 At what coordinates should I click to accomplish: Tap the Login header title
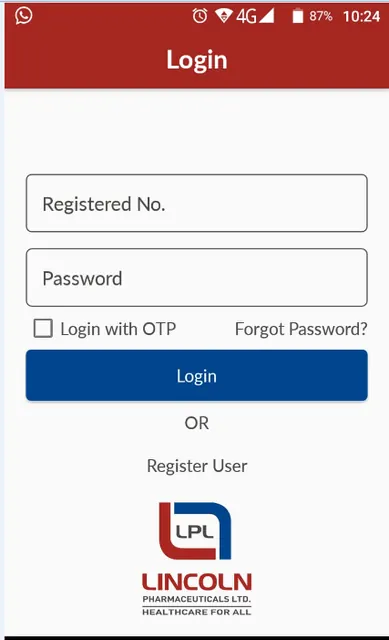pyautogui.click(x=197, y=60)
